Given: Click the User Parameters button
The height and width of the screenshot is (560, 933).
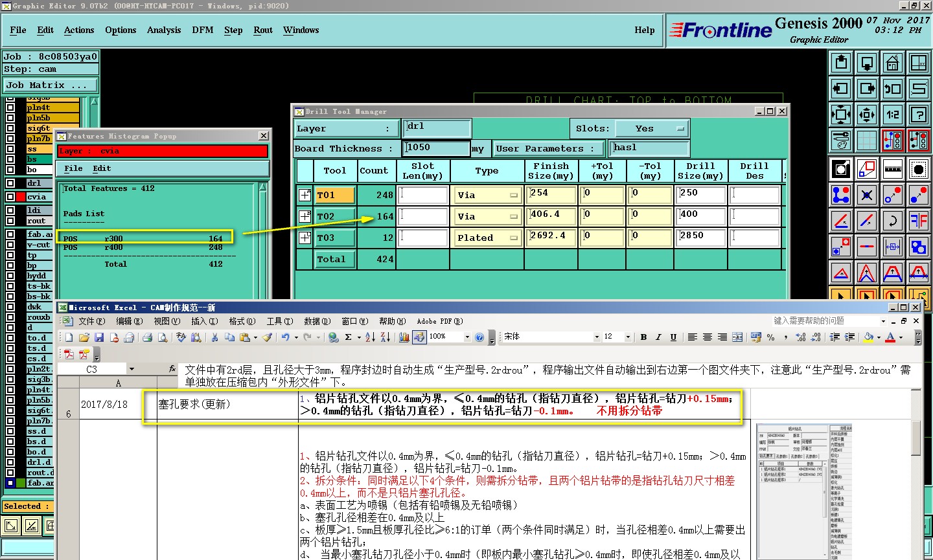Looking at the screenshot, I should pyautogui.click(x=549, y=149).
